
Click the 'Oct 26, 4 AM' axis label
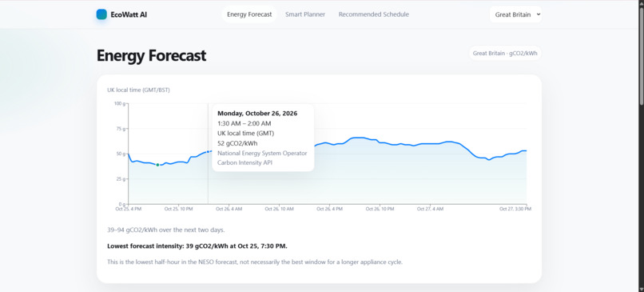[229, 209]
